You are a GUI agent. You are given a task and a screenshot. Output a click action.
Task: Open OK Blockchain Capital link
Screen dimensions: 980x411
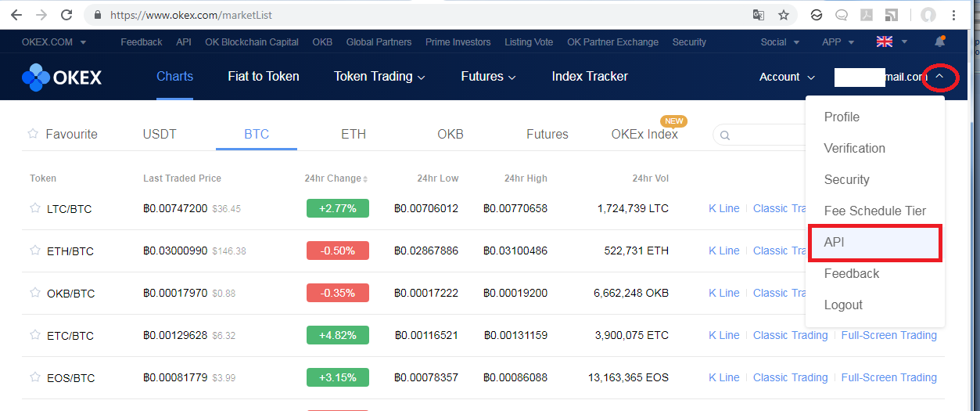pyautogui.click(x=252, y=42)
